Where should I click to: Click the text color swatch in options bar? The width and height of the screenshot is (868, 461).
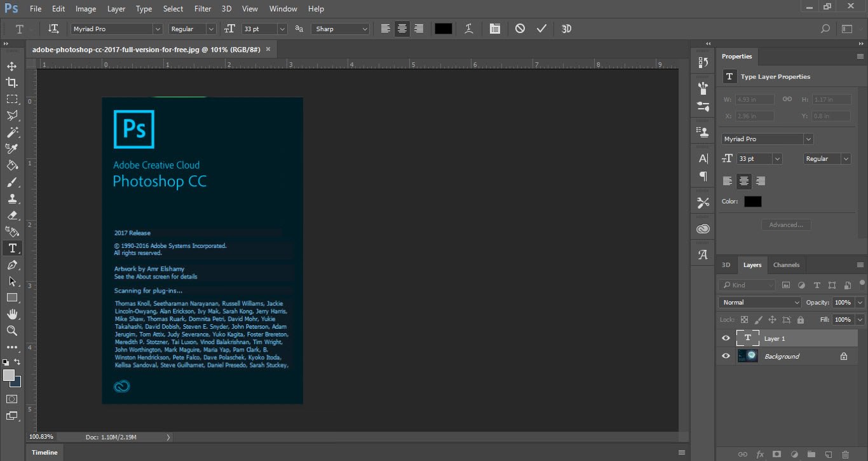443,29
